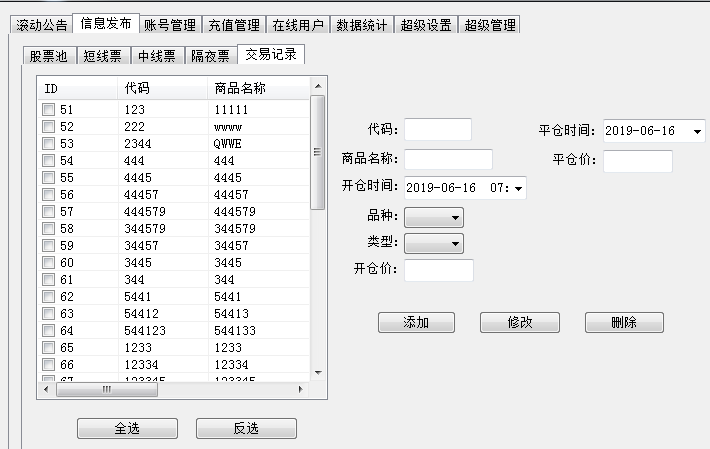Select the product name 54413

[x=231, y=314]
